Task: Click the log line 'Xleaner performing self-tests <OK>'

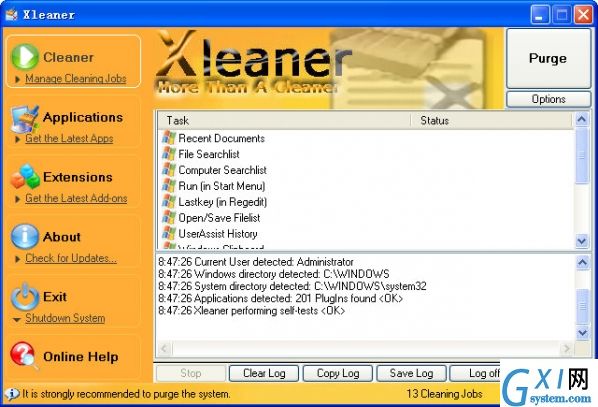Action: pyautogui.click(x=252, y=310)
